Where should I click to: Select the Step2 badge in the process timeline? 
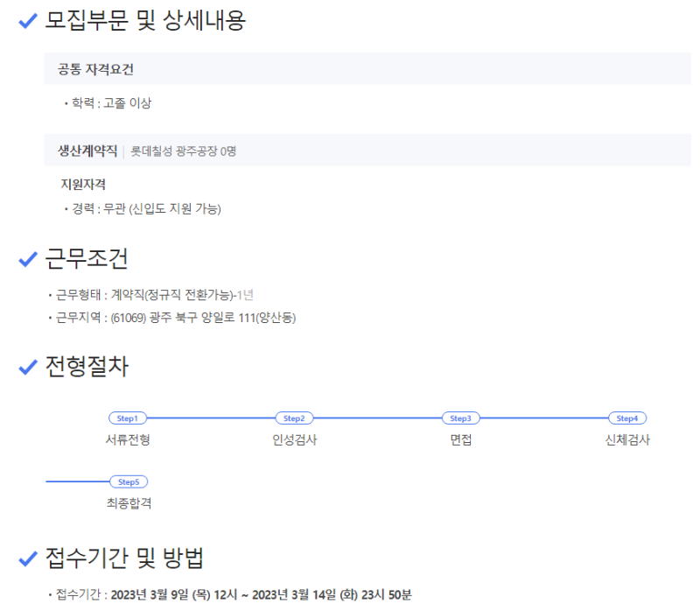pos(294,418)
